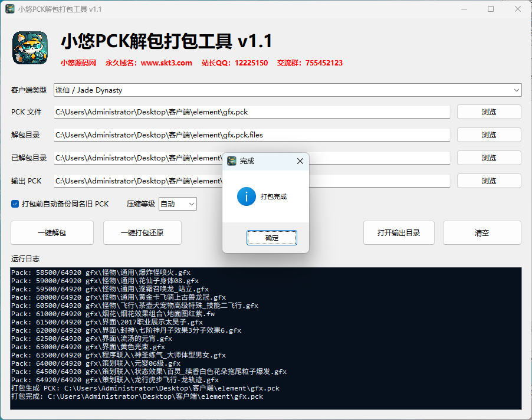Click log line 打包完成 gfx.pck path
The width and height of the screenshot is (532, 420).
[137, 396]
